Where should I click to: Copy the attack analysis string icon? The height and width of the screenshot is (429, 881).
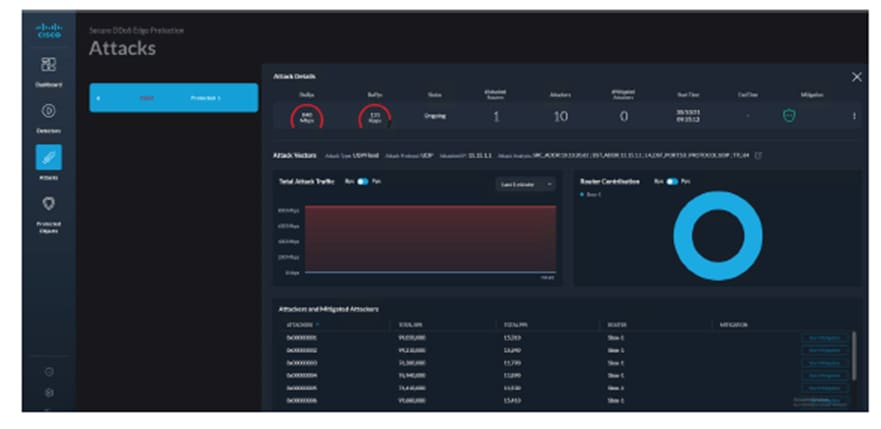[757, 155]
